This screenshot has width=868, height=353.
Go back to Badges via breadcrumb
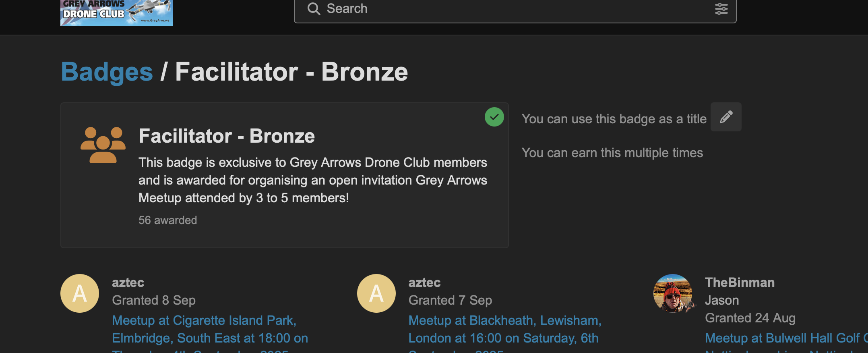pyautogui.click(x=107, y=72)
